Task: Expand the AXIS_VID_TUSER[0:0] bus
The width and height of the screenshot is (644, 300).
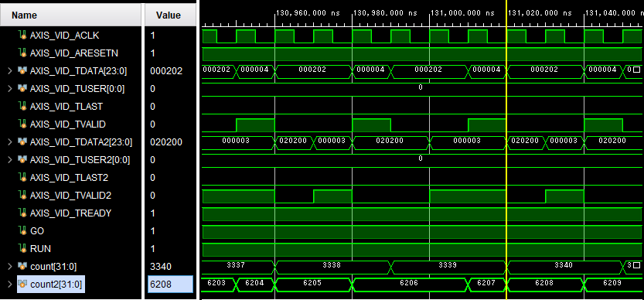Action: pyautogui.click(x=10, y=89)
